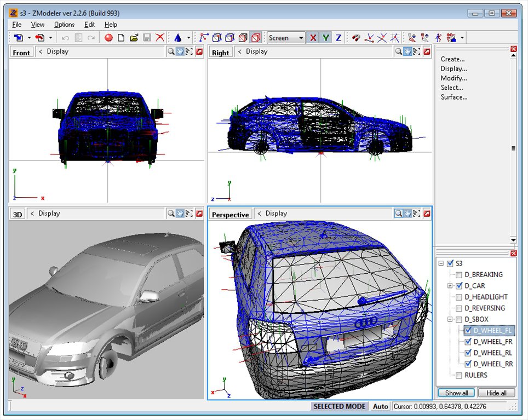
Task: Open the Display menu in Front viewport
Action: click(58, 51)
